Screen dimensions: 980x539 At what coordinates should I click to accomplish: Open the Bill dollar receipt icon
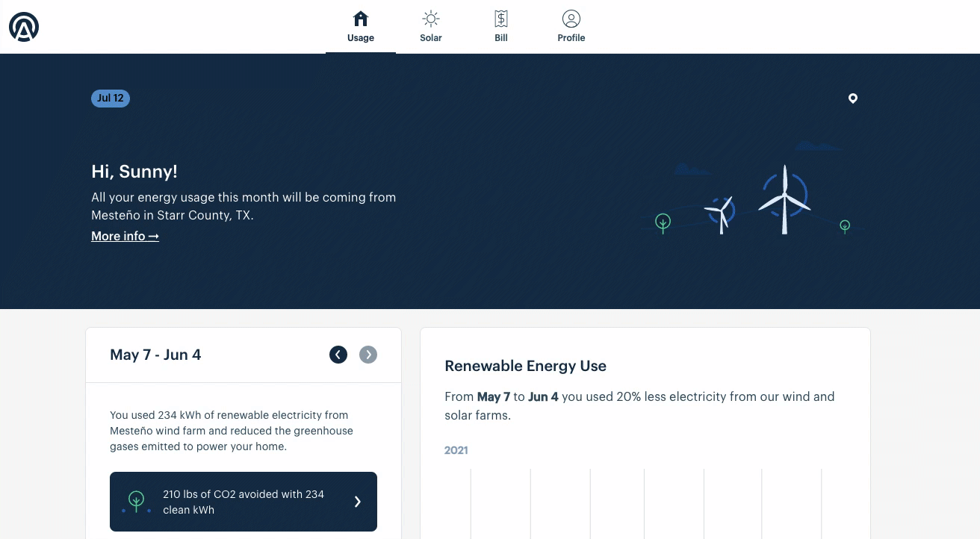[501, 19]
